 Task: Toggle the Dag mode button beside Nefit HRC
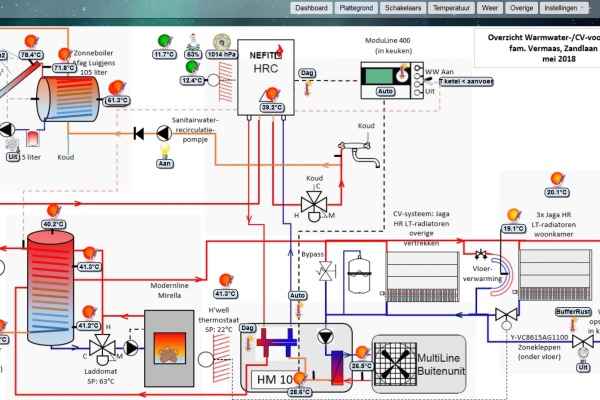tap(307, 73)
